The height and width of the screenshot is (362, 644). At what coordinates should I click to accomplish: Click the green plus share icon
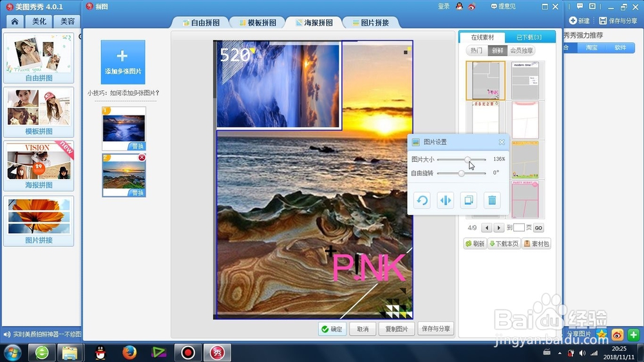pos(633,334)
